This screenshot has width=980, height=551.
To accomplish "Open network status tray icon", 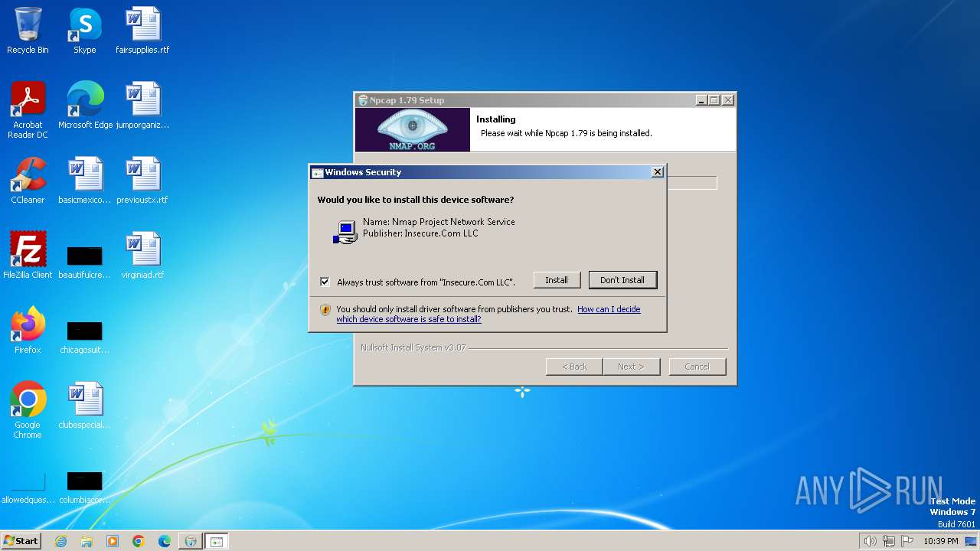I will 889,541.
